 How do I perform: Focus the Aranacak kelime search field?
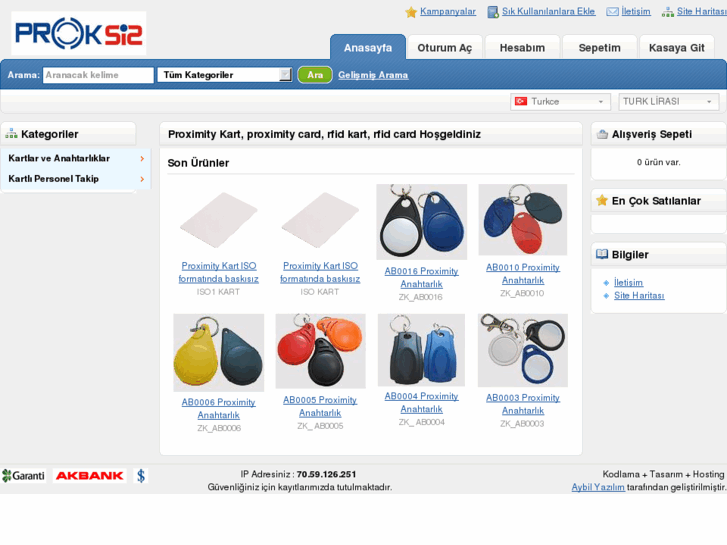click(x=98, y=75)
